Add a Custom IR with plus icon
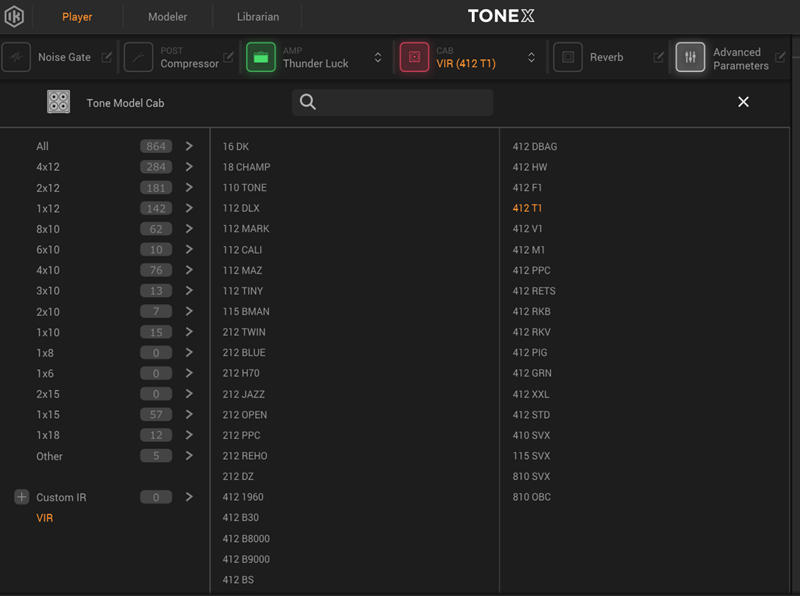800x596 pixels. coord(21,497)
